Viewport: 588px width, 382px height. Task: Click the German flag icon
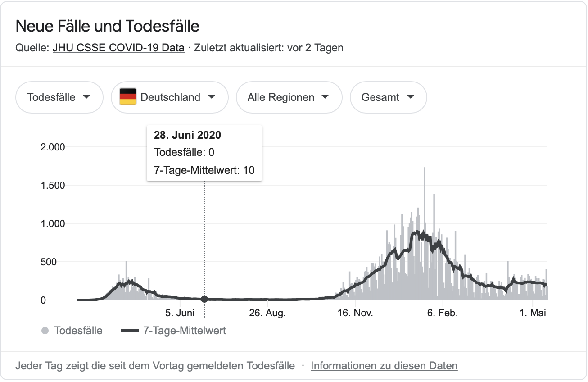click(128, 97)
